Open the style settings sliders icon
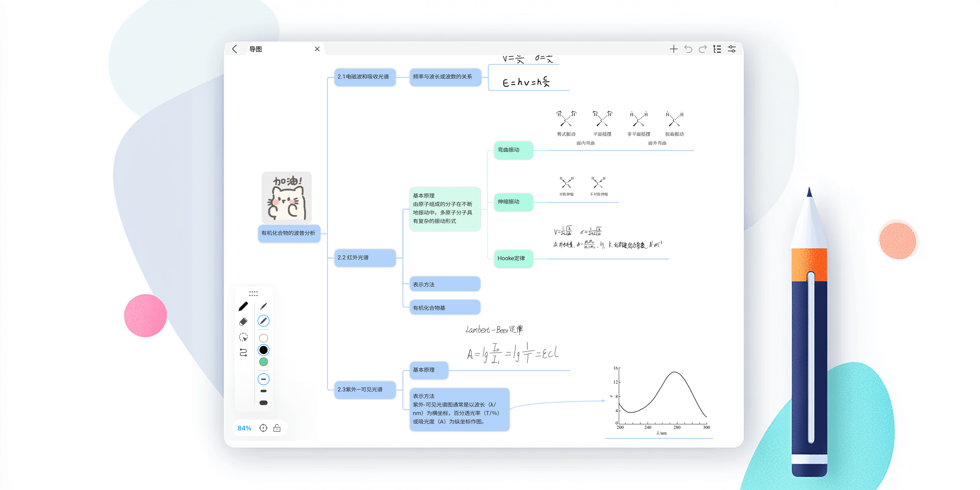The image size is (980, 490). coord(731,49)
